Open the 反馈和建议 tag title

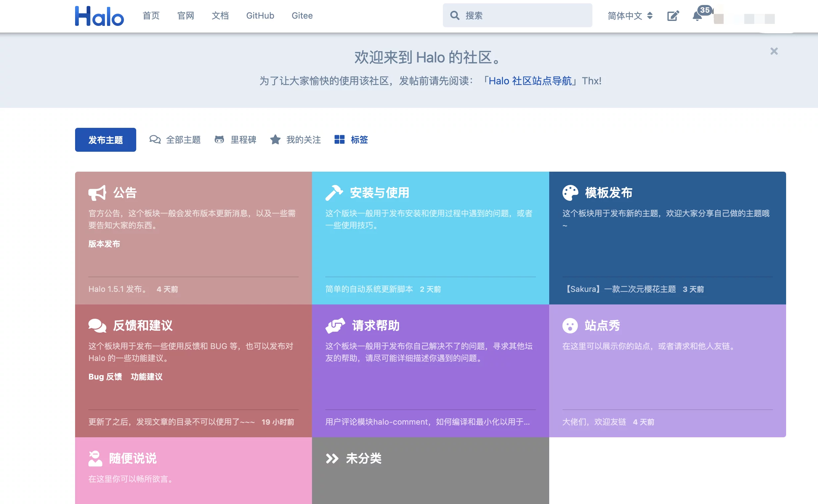(143, 326)
